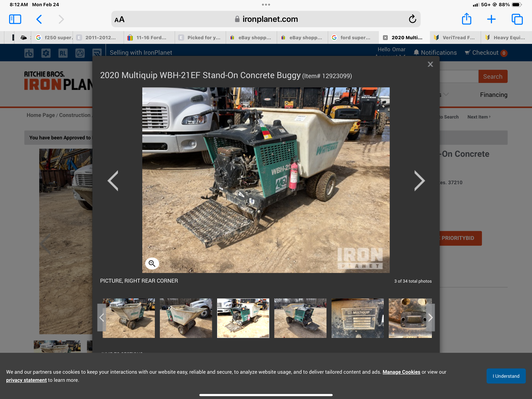Close the 2020 Multi... tab
This screenshot has width=532, height=399.
point(385,38)
